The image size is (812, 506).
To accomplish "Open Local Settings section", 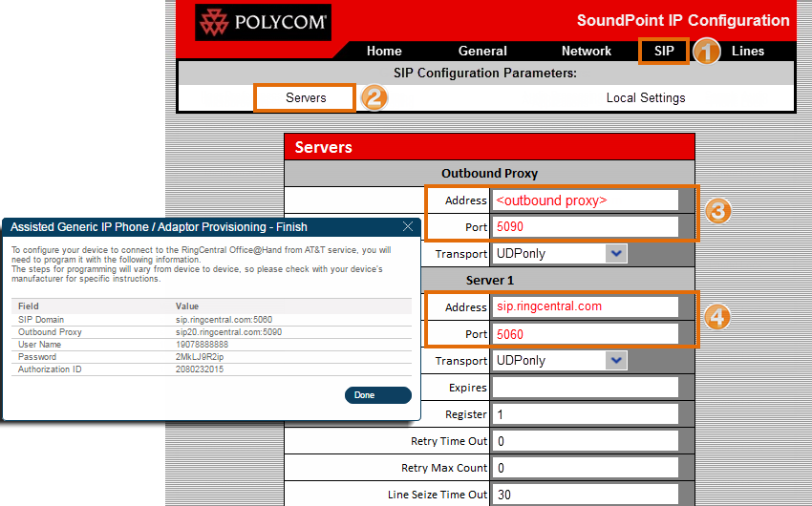I will click(x=646, y=97).
